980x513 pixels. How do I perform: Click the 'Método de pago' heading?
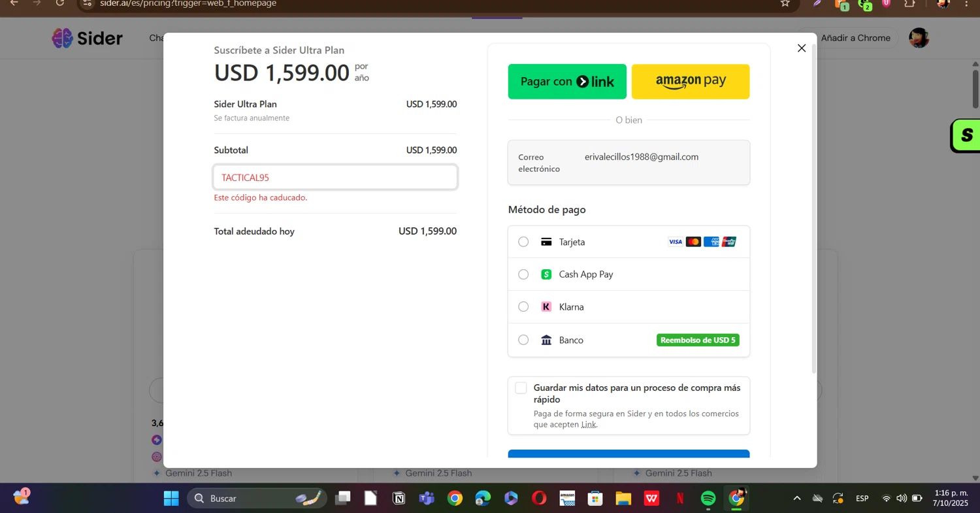[547, 210]
